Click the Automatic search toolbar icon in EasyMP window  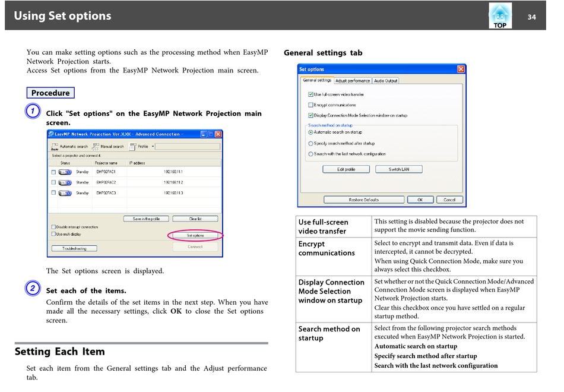[54, 147]
